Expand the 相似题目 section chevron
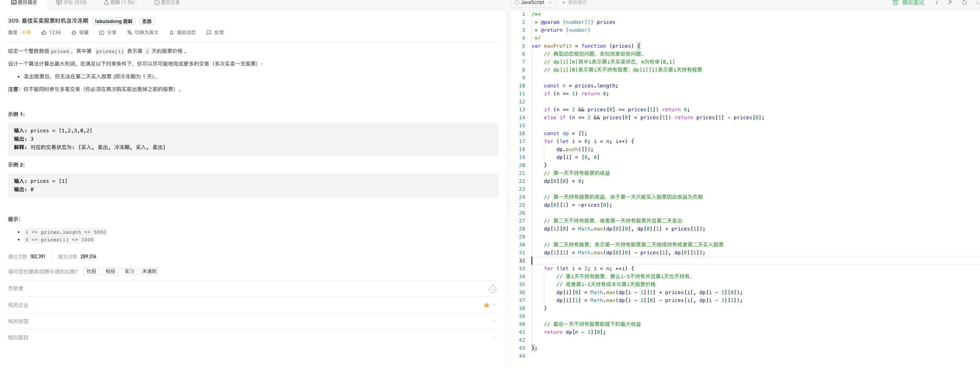 click(495, 337)
